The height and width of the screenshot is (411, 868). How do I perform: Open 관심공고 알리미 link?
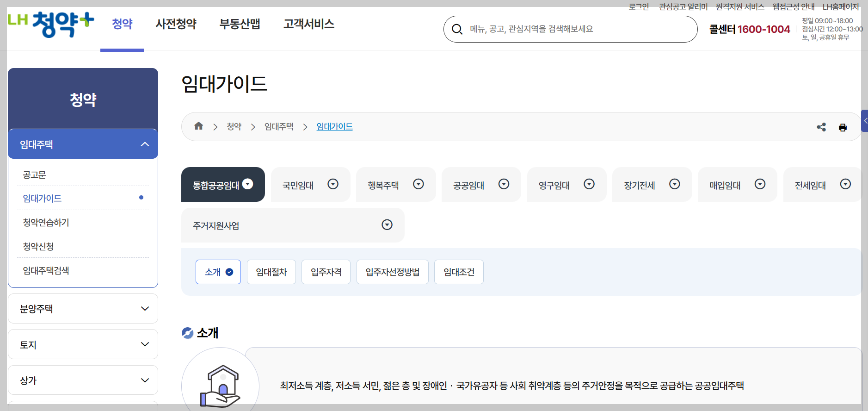pos(683,6)
